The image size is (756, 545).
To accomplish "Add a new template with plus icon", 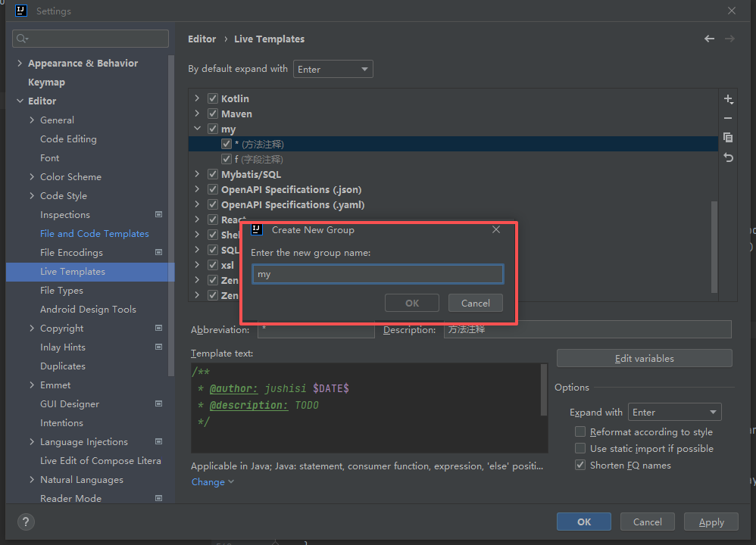I will pos(729,99).
